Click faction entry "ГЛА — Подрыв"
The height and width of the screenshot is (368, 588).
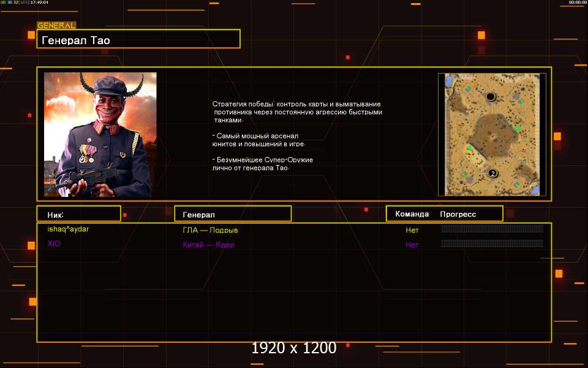pyautogui.click(x=210, y=230)
